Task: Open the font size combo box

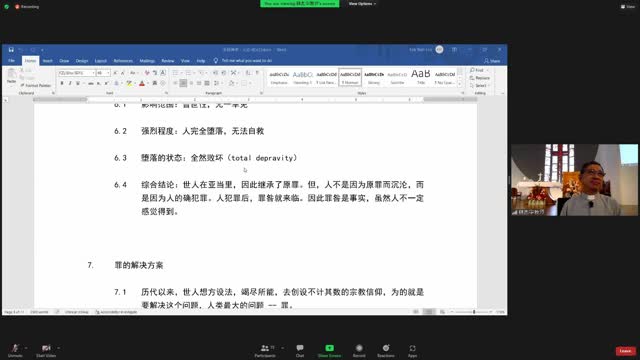Action: click(x=103, y=73)
